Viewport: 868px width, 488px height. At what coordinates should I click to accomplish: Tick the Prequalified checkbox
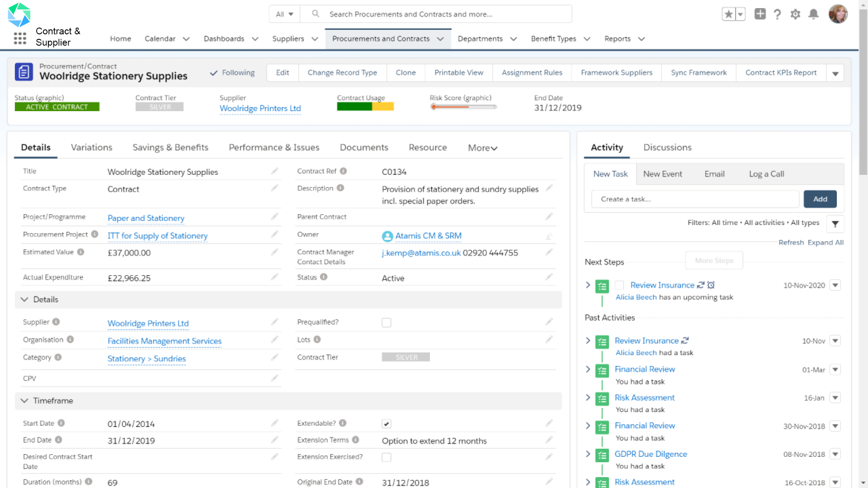386,323
